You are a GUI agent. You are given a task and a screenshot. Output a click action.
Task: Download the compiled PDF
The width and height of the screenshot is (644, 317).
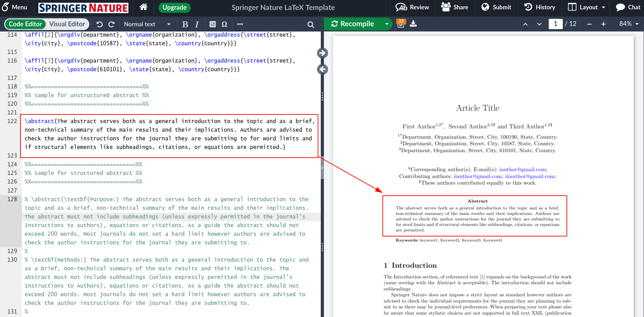pos(413,24)
